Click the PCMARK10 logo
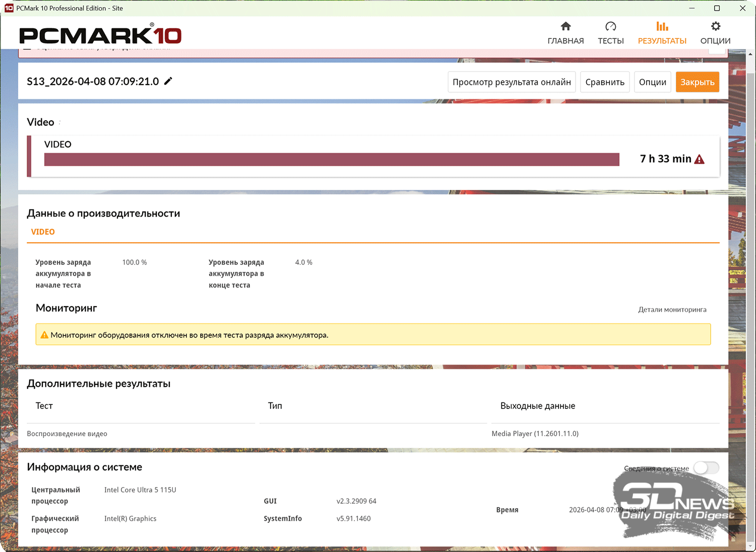The width and height of the screenshot is (756, 552). 100,35
